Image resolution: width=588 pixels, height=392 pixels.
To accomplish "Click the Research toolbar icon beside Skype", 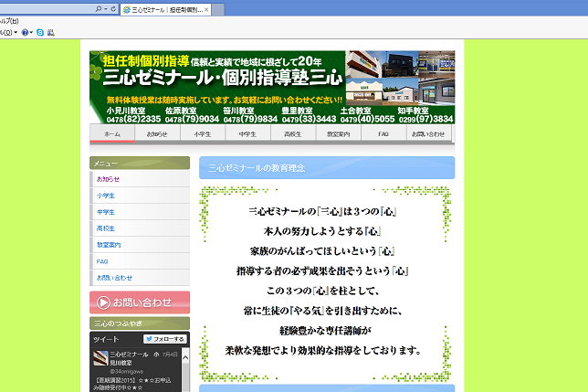I will coord(50,33).
